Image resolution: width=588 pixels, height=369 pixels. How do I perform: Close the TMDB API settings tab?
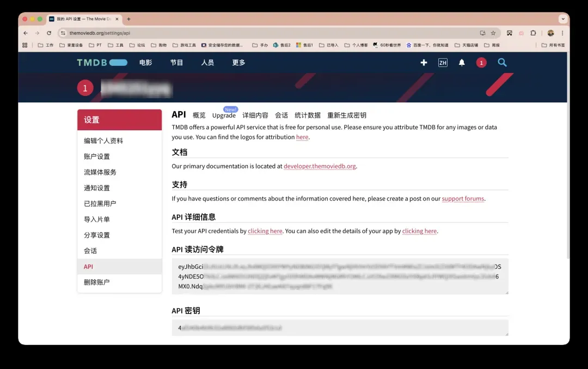pyautogui.click(x=117, y=19)
